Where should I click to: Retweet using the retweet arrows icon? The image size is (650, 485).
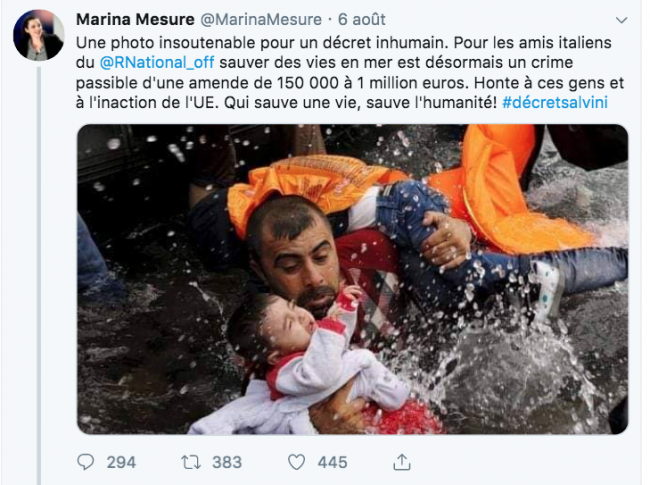click(191, 462)
